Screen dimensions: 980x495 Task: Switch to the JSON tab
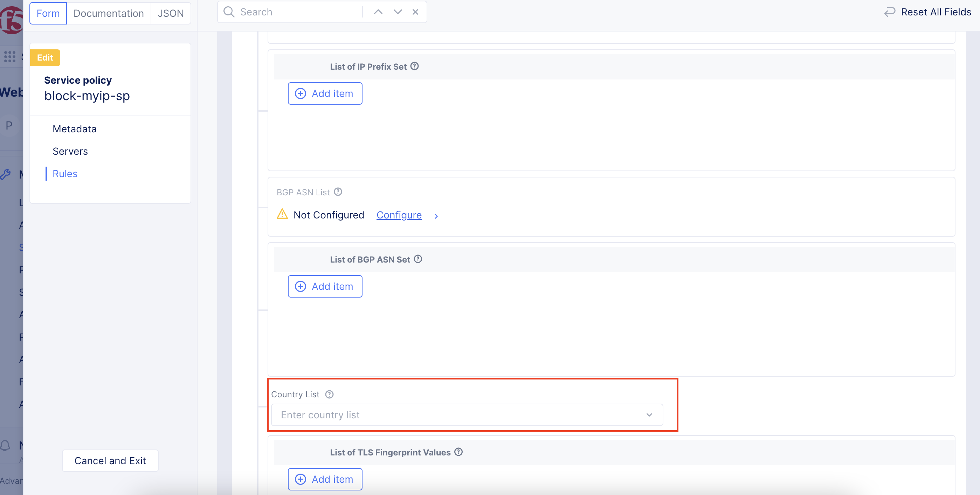(x=171, y=13)
